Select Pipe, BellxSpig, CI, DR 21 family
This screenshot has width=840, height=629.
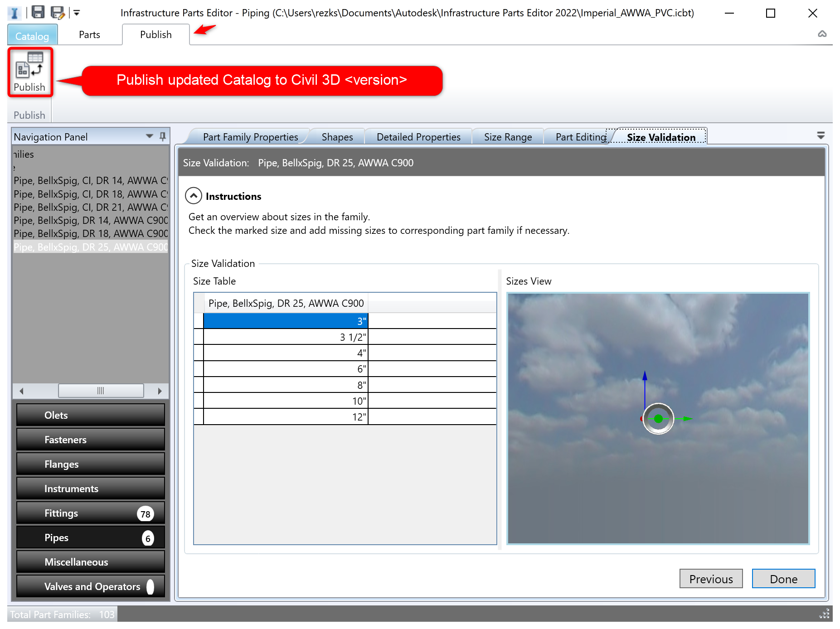tap(91, 207)
